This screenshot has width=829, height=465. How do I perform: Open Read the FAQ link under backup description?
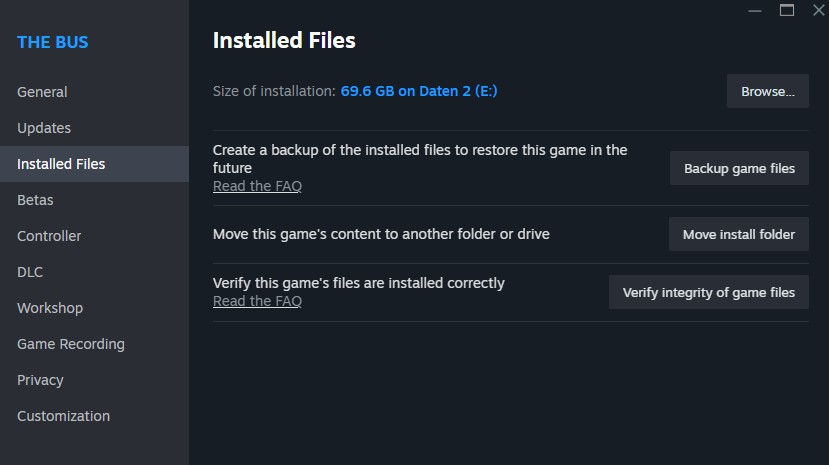257,186
